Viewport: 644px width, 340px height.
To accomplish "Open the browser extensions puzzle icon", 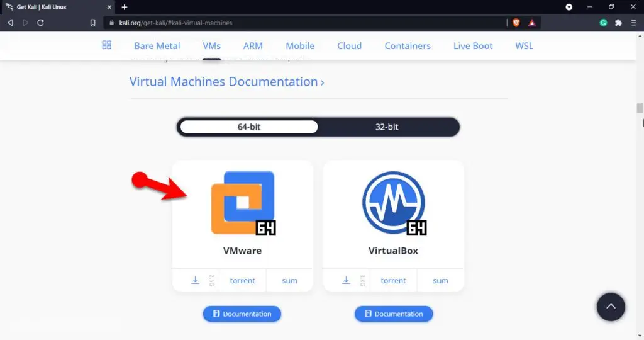I will (618, 23).
